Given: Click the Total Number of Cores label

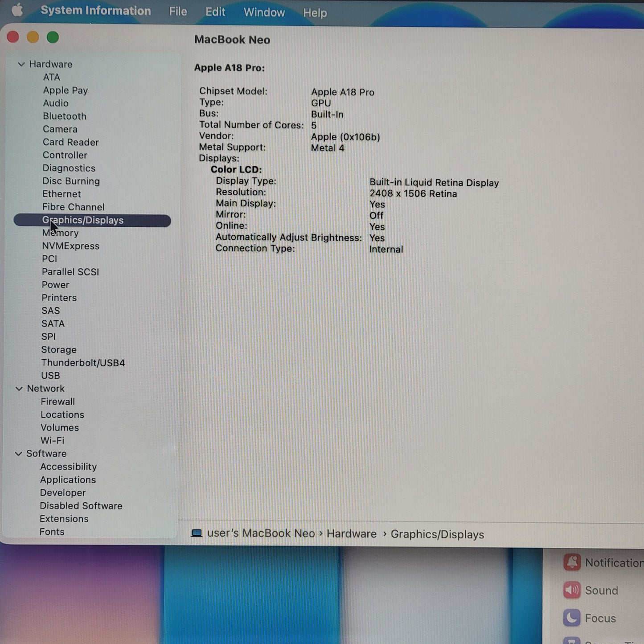Looking at the screenshot, I should click(x=251, y=125).
